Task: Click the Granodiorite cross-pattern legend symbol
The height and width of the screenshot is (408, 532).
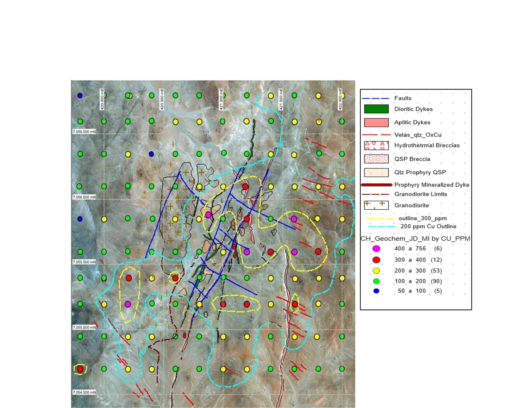Action: pos(376,205)
